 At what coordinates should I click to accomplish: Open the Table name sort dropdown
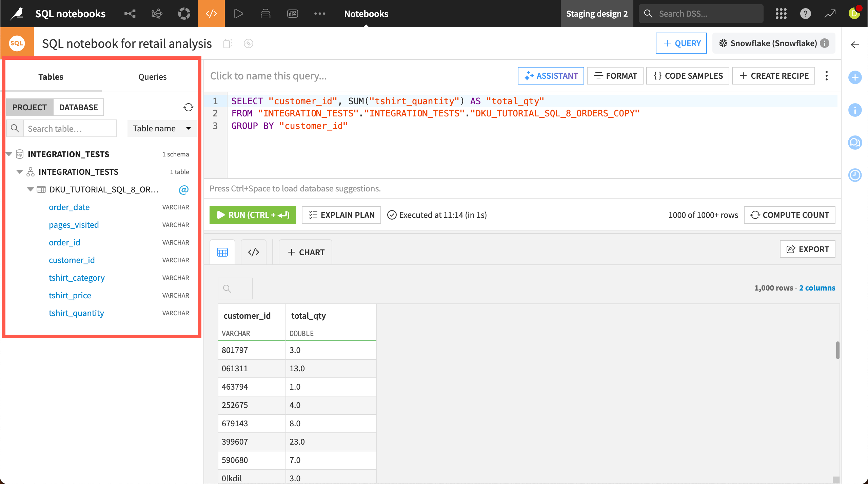pyautogui.click(x=162, y=128)
